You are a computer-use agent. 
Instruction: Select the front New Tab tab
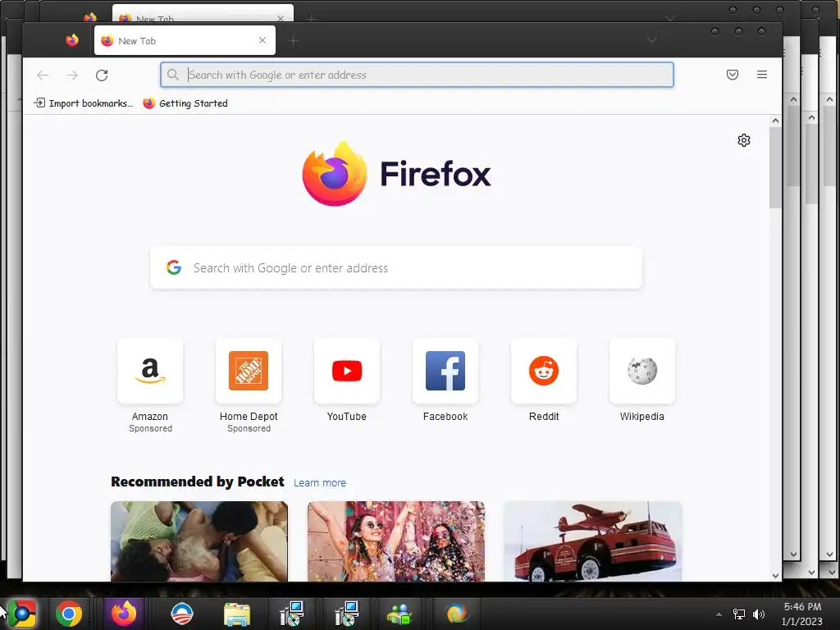point(185,41)
